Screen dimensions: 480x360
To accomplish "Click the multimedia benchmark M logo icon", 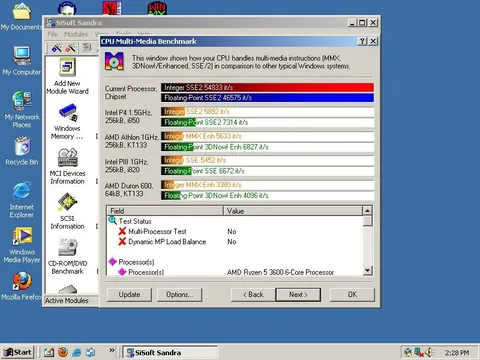I will [114, 61].
